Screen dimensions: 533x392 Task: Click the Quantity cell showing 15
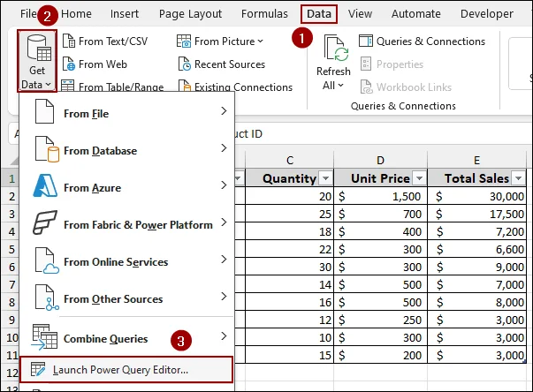click(x=289, y=355)
